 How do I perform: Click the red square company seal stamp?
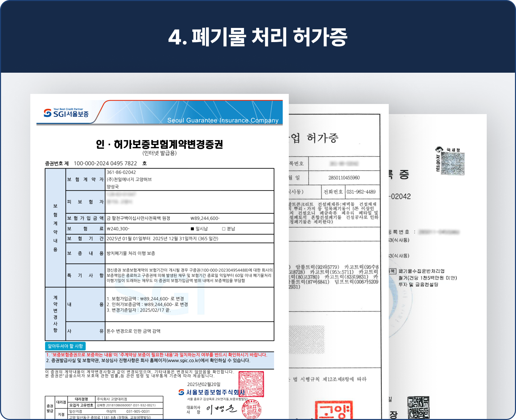click(x=251, y=384)
